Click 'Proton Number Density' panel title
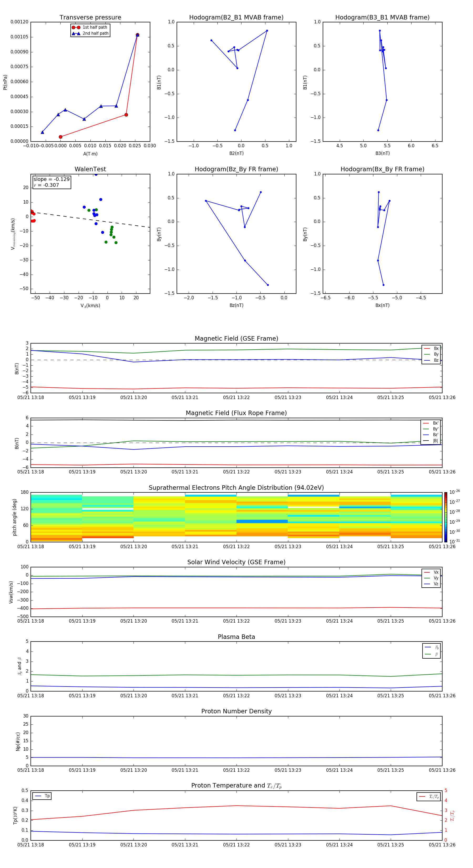This screenshot has width=473, height=868. pyautogui.click(x=236, y=711)
